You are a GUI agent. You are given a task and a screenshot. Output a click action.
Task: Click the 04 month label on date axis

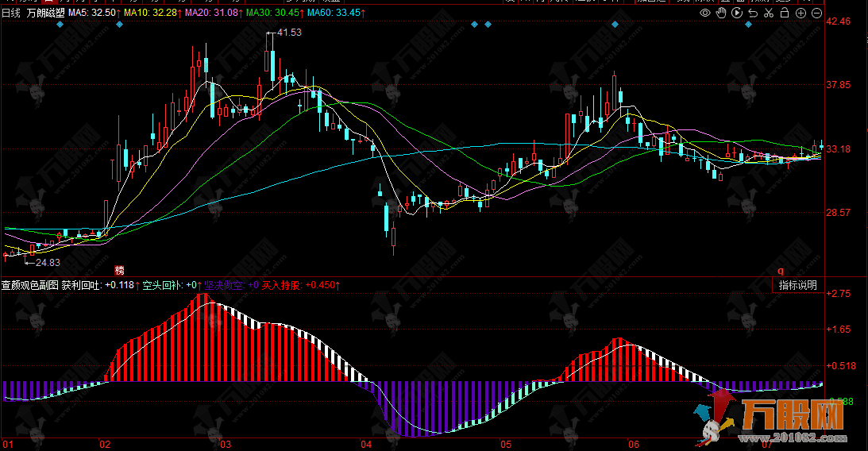pos(366,445)
